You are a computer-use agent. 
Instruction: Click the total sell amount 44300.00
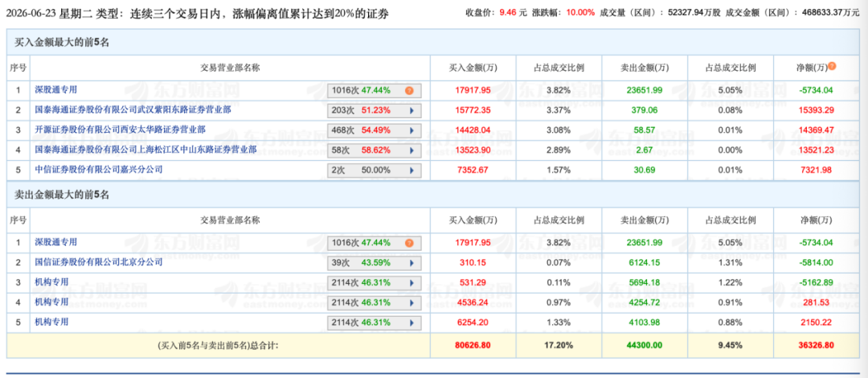click(643, 345)
